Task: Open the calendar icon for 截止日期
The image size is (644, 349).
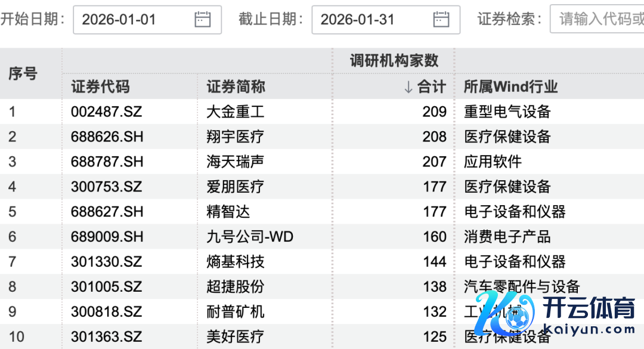Action: [441, 20]
